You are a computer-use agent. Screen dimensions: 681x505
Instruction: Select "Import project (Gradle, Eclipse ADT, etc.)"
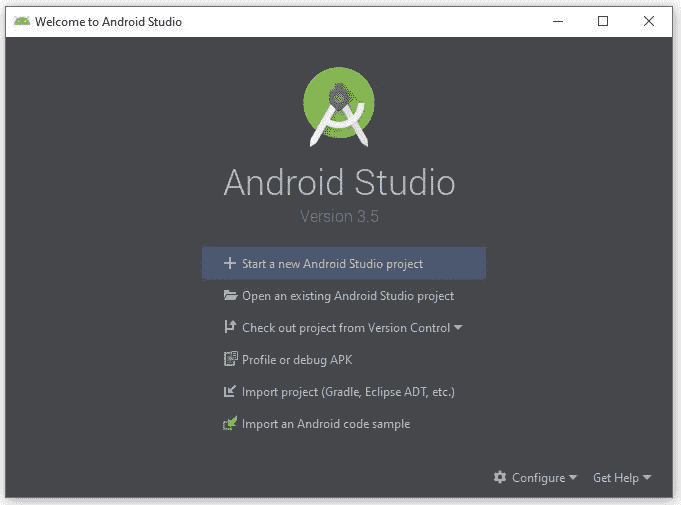(348, 392)
